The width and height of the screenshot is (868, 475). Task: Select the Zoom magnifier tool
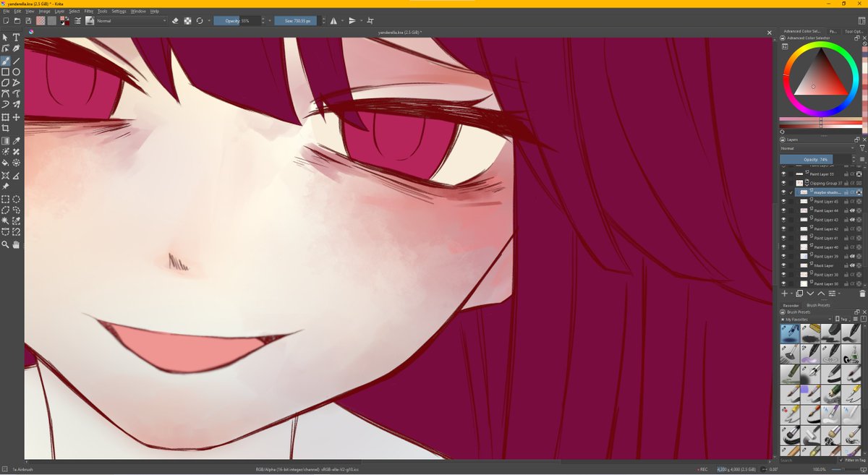pyautogui.click(x=6, y=245)
